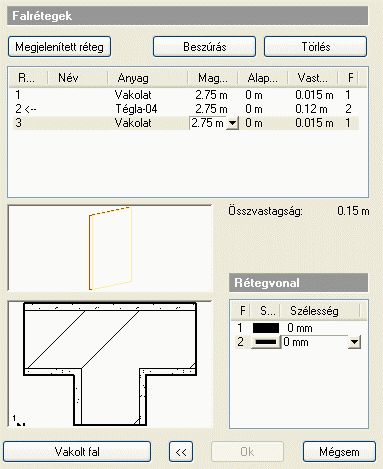
Task: Select the black line swatch in line row 1
Action: click(266, 328)
